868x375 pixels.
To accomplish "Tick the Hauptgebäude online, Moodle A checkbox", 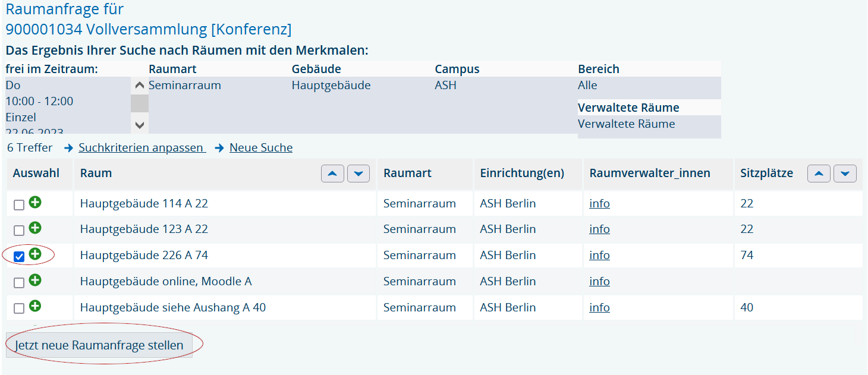I will [19, 282].
